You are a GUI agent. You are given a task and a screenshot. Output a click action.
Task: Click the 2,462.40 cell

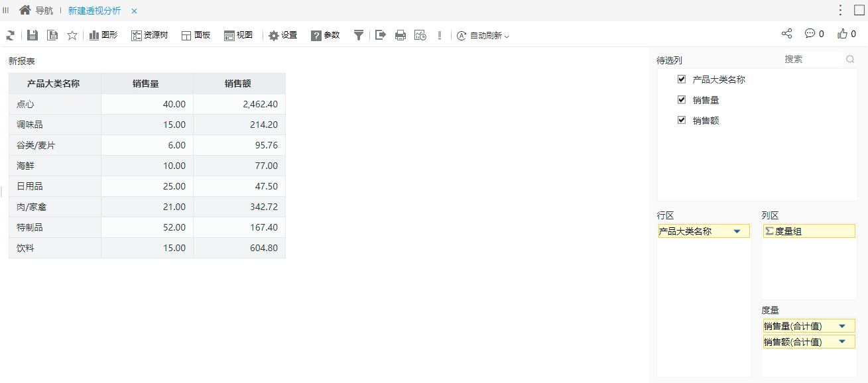(x=239, y=104)
